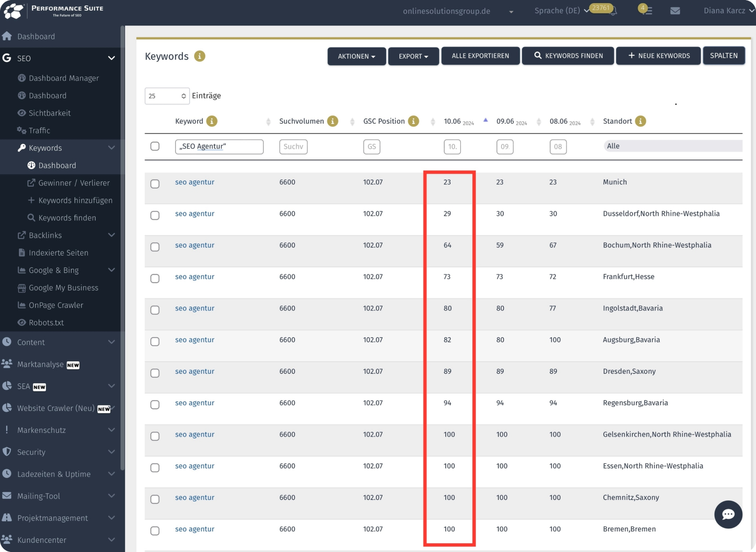Viewport: 756px width, 552px height.
Task: Click the GSC Position filter input field
Action: tap(372, 147)
